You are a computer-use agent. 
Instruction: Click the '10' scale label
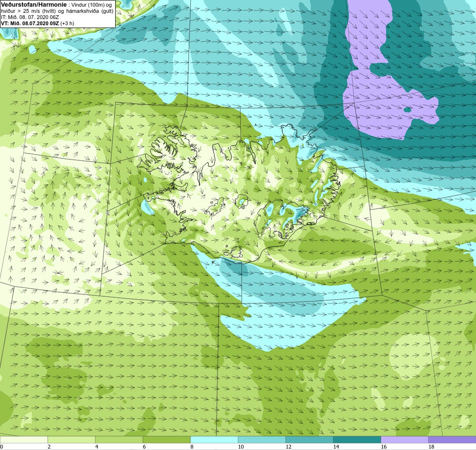click(241, 446)
